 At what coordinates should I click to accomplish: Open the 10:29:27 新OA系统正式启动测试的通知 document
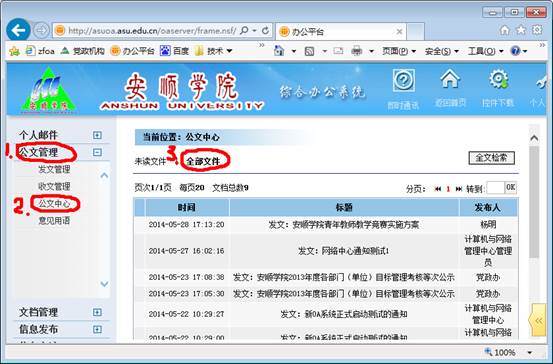344,314
